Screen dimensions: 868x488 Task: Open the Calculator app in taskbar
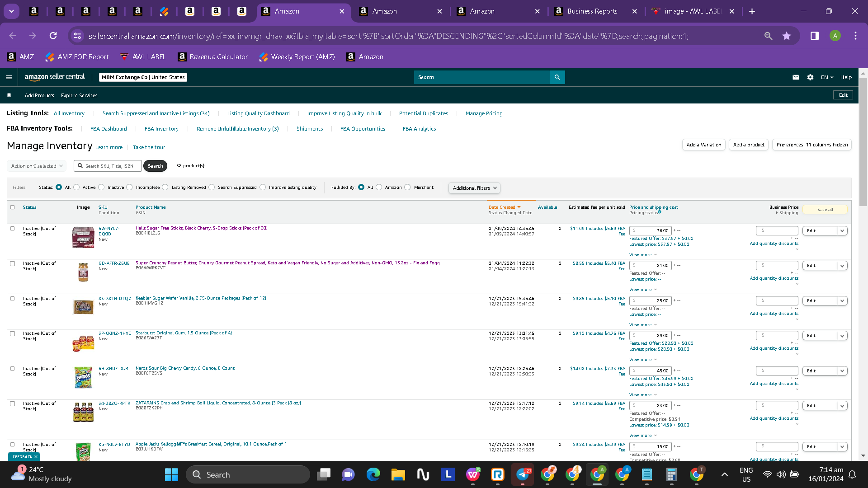[x=671, y=474]
